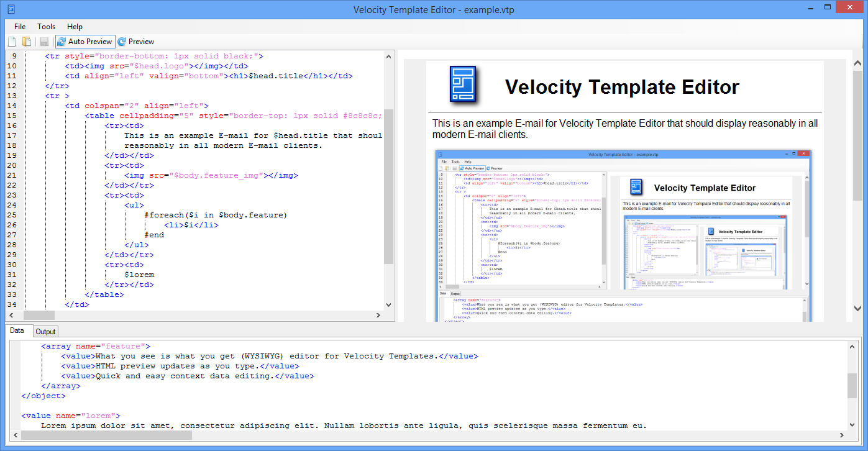Click 'reasonably in all modern E-mail clients.' code line
The height and width of the screenshot is (451, 868).
coord(224,145)
